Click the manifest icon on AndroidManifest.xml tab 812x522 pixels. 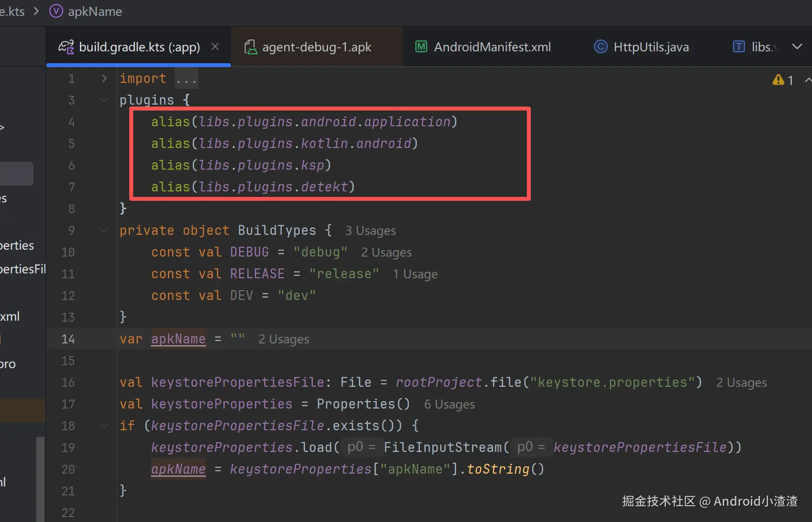pyautogui.click(x=421, y=47)
